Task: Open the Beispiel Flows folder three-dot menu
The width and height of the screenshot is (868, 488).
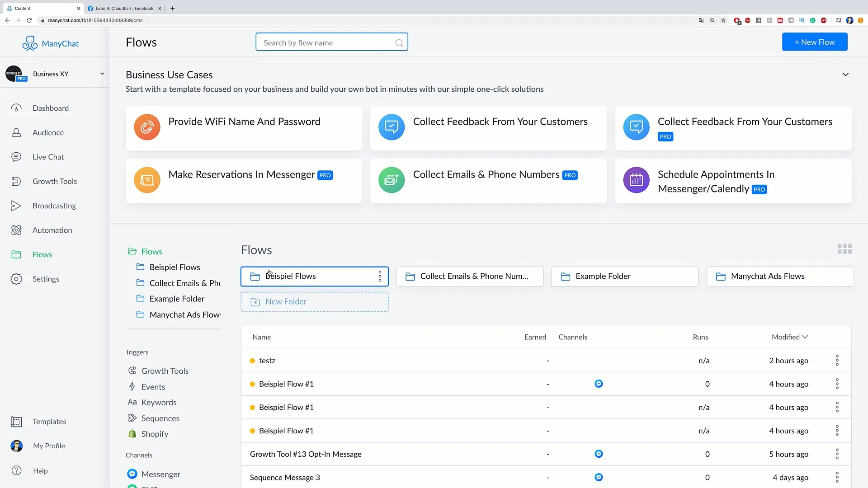Action: pyautogui.click(x=380, y=276)
